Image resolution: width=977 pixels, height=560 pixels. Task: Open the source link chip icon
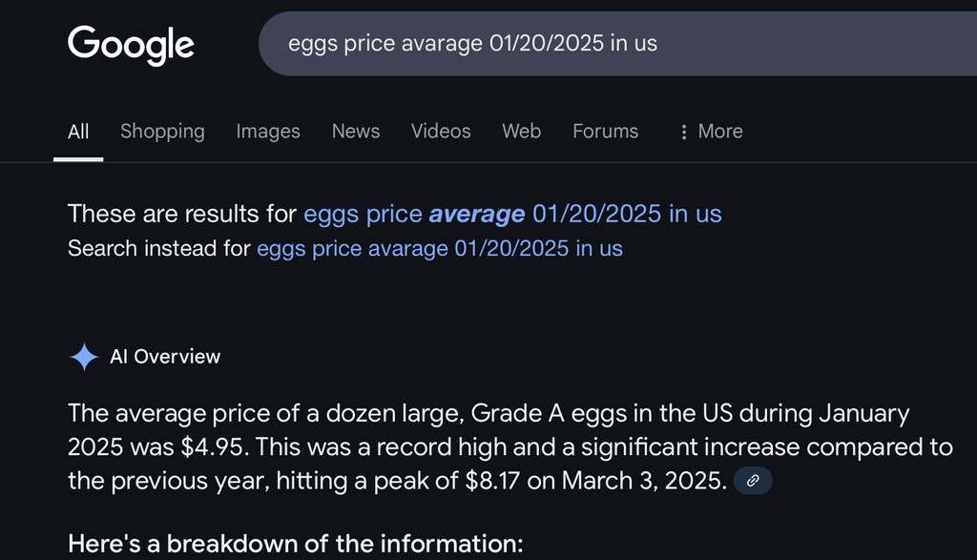coord(753,481)
